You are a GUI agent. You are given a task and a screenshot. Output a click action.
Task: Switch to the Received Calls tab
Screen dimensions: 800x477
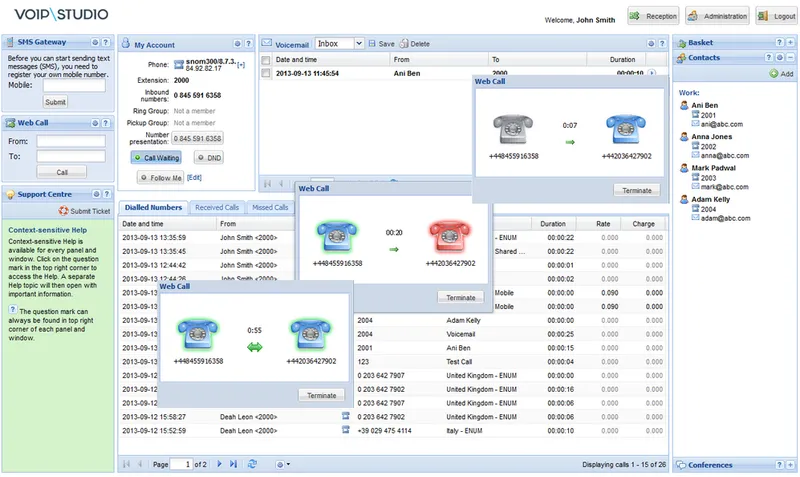tap(217, 207)
